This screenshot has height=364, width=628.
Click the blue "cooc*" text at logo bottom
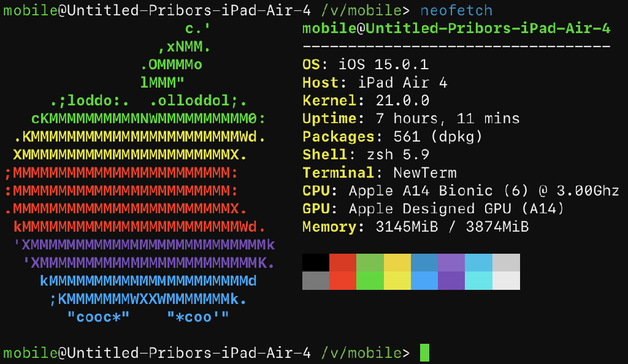99,317
